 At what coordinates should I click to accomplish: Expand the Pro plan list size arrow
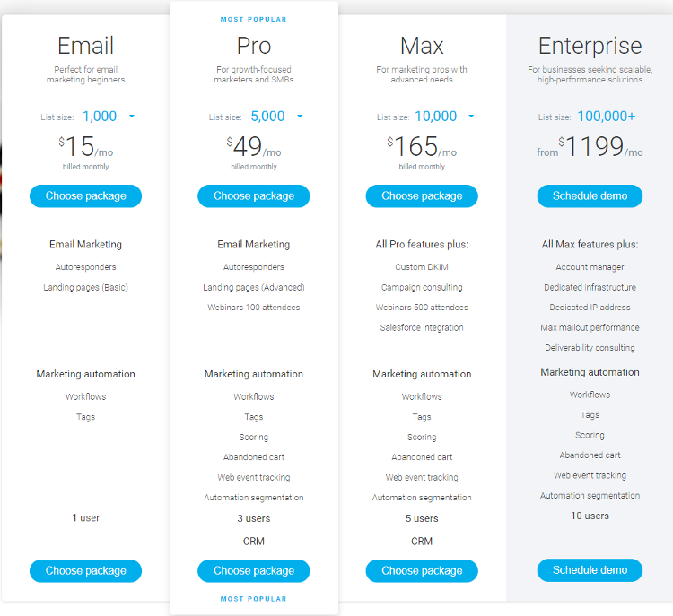tap(300, 117)
